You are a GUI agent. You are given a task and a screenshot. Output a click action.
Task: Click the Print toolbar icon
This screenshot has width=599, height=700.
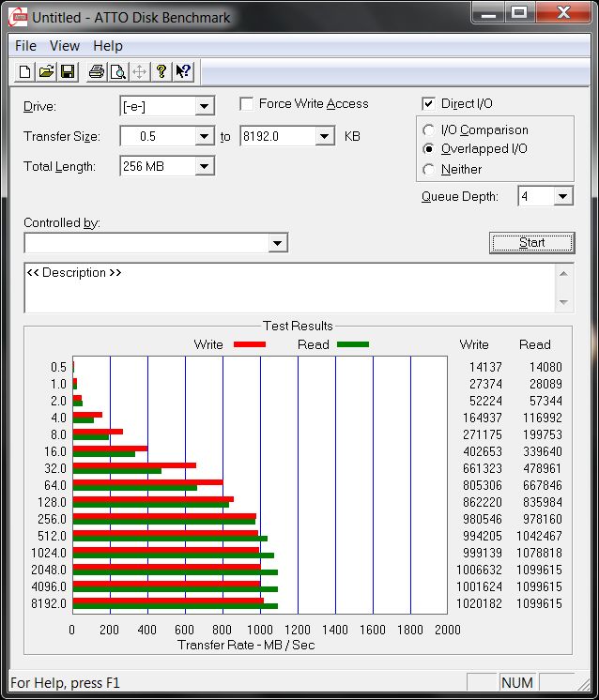[x=96, y=71]
